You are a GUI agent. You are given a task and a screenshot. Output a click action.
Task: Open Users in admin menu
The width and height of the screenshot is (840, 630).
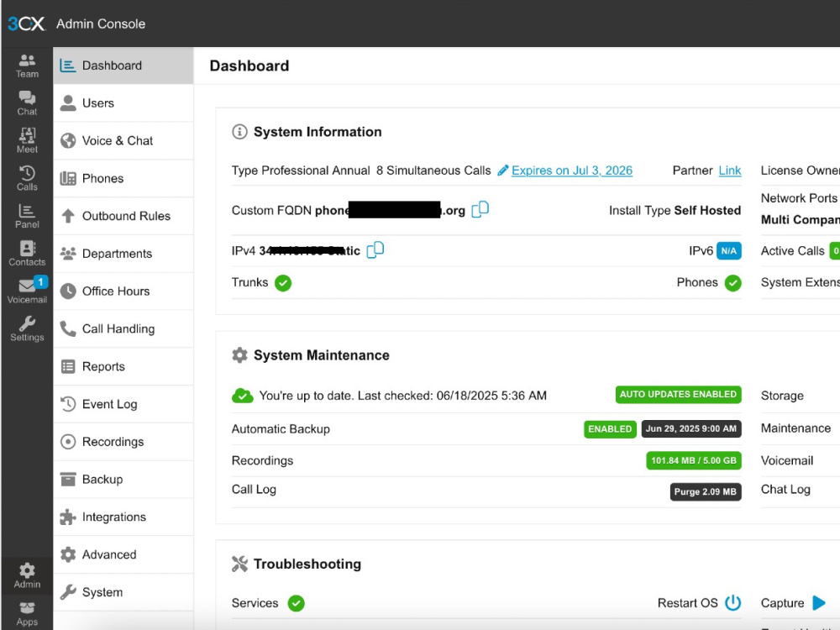click(x=123, y=102)
